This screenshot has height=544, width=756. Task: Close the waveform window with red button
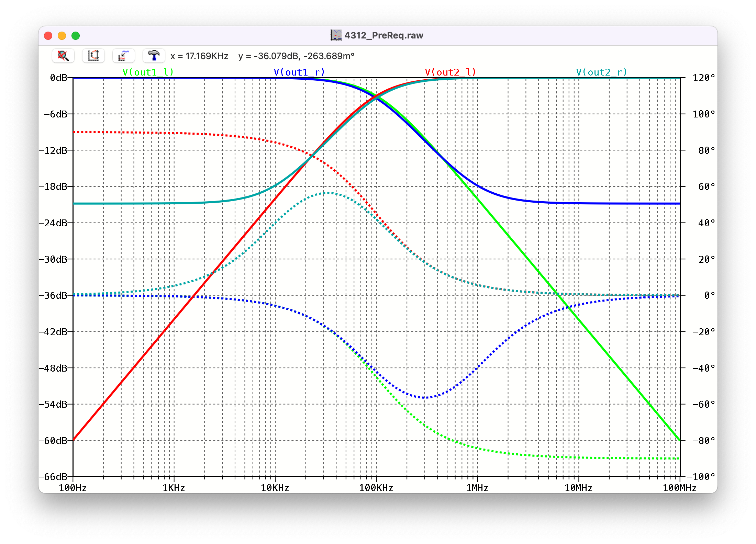tap(48, 36)
